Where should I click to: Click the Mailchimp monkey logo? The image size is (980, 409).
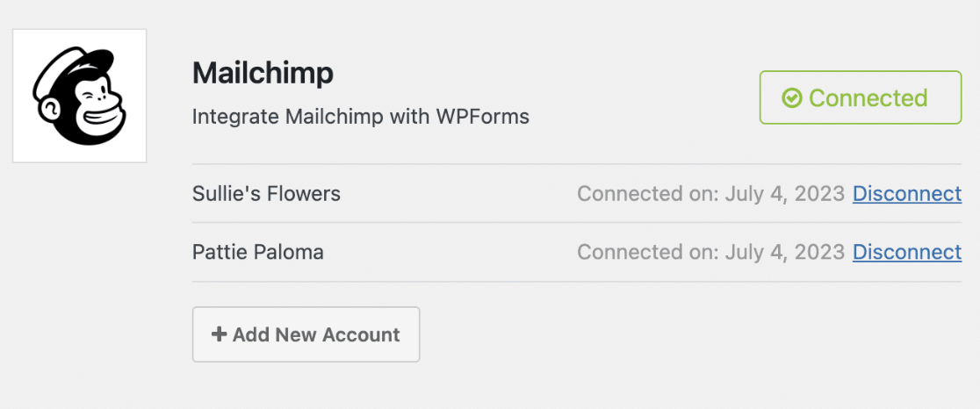80,96
